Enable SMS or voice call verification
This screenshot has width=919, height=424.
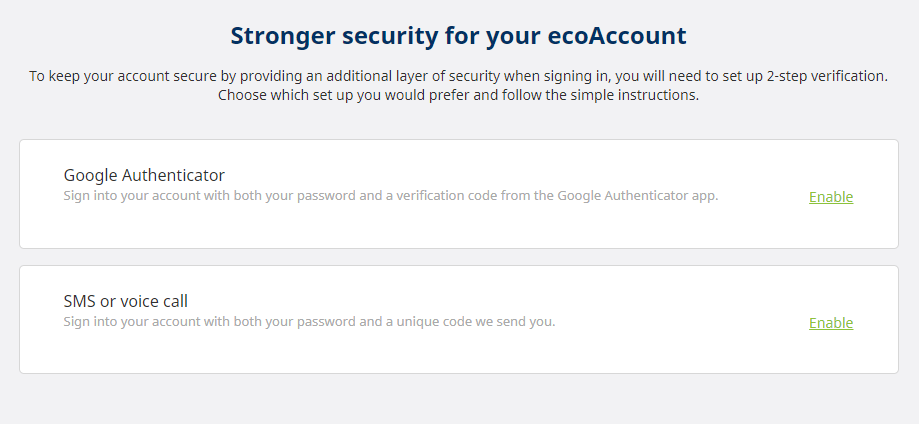tap(830, 323)
